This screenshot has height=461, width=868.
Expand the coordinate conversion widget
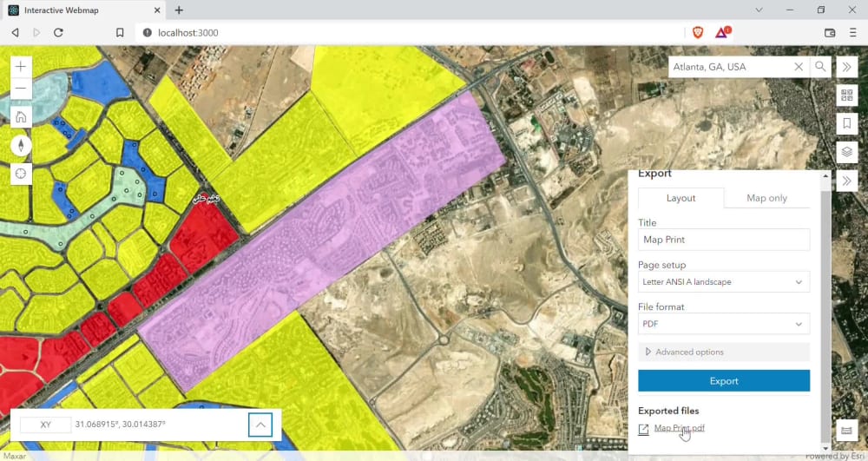260,425
